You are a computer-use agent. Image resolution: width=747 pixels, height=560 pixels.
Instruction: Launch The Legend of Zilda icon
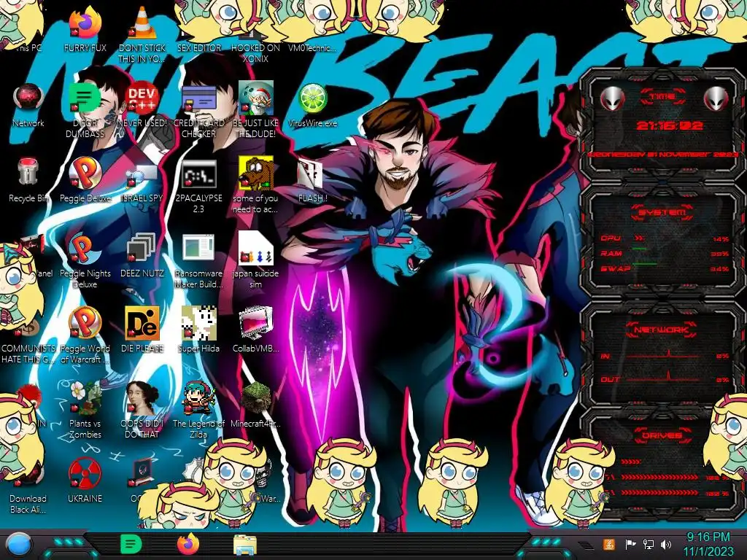point(199,398)
